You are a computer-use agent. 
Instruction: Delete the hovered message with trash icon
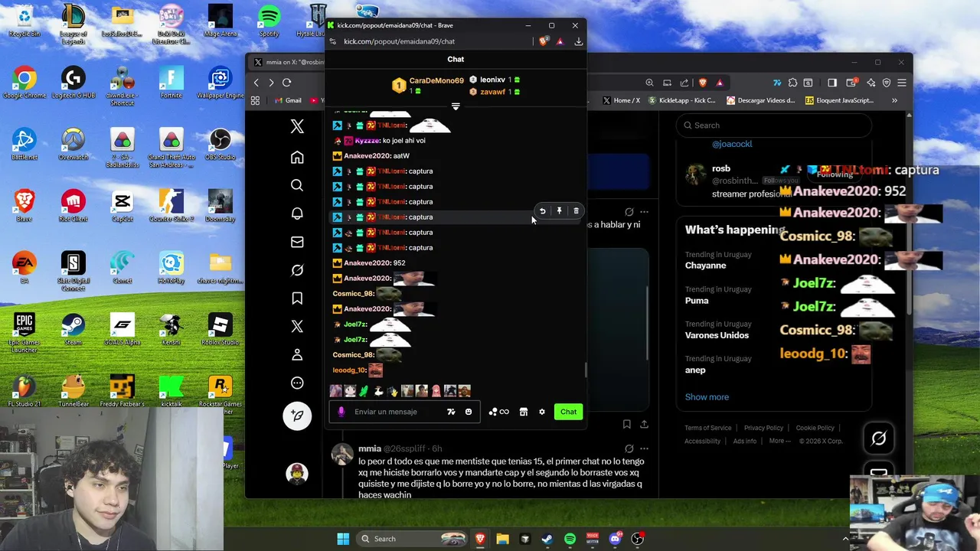(576, 211)
